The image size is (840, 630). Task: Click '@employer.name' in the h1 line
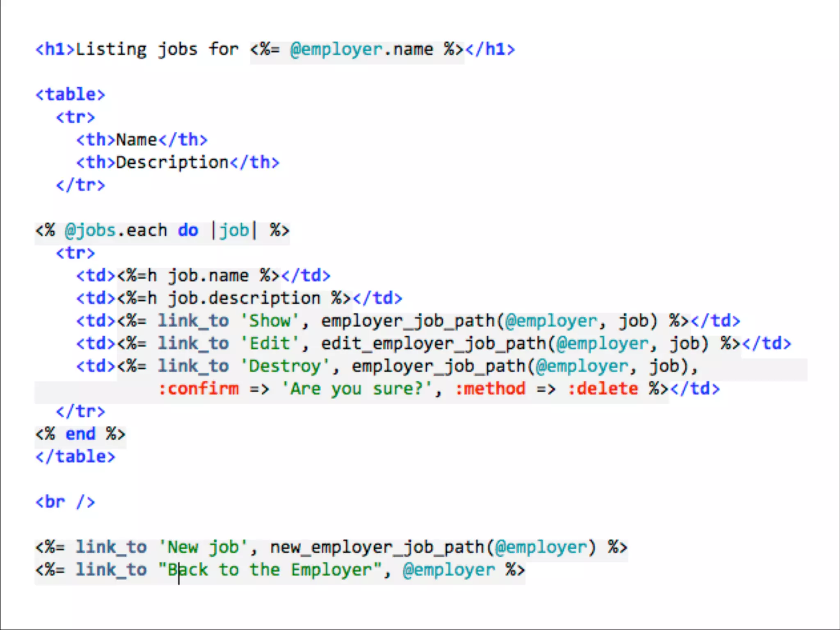(x=361, y=50)
